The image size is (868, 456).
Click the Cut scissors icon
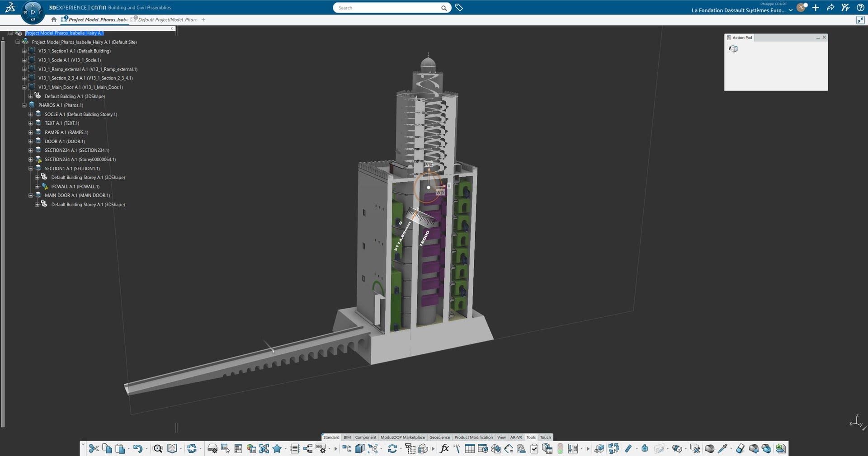pos(94,448)
